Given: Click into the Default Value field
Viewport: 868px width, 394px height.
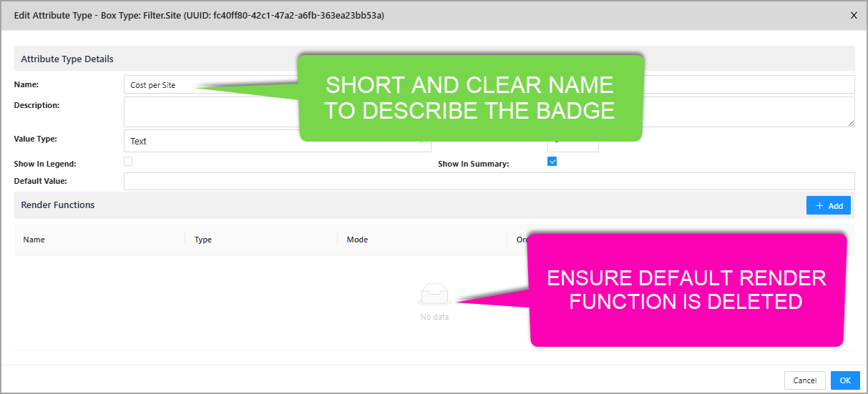Looking at the screenshot, I should tap(489, 182).
